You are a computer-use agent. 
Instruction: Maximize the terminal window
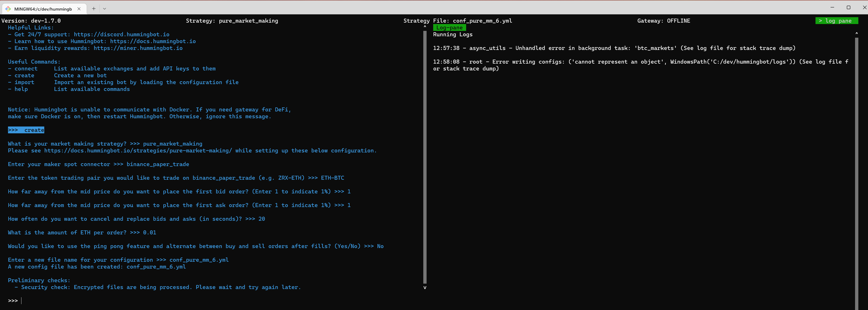[x=849, y=7]
